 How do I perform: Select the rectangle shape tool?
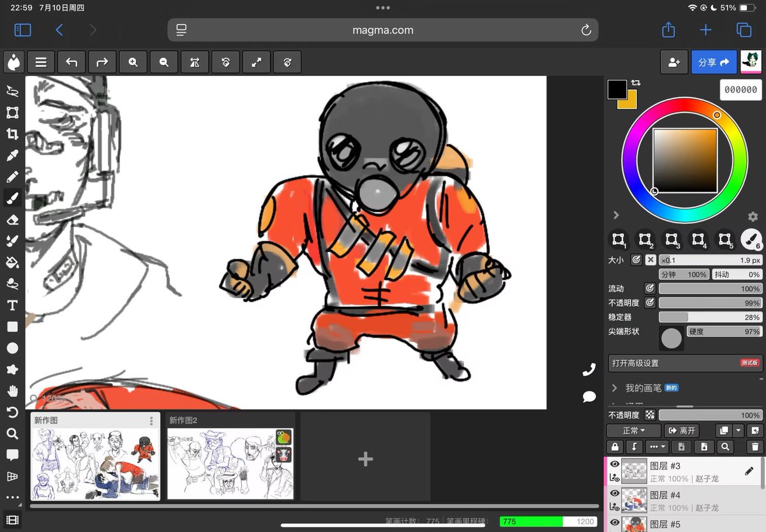pyautogui.click(x=12, y=327)
